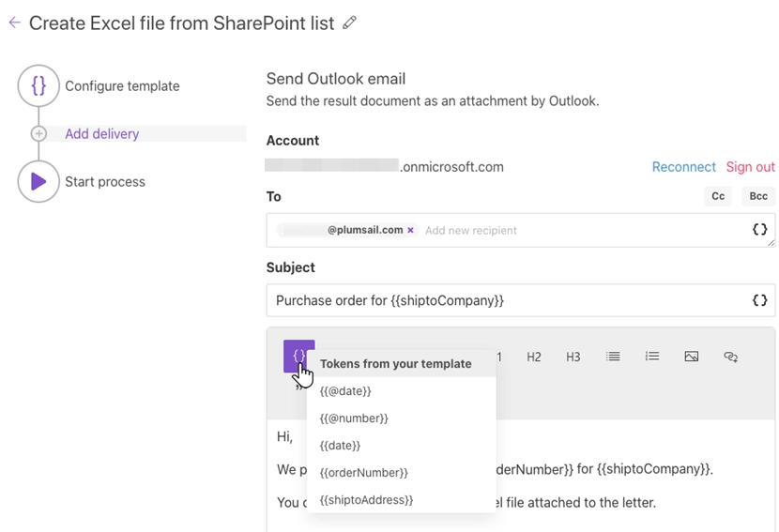Apply the H3 heading format
This screenshot has width=779, height=532.
[573, 357]
